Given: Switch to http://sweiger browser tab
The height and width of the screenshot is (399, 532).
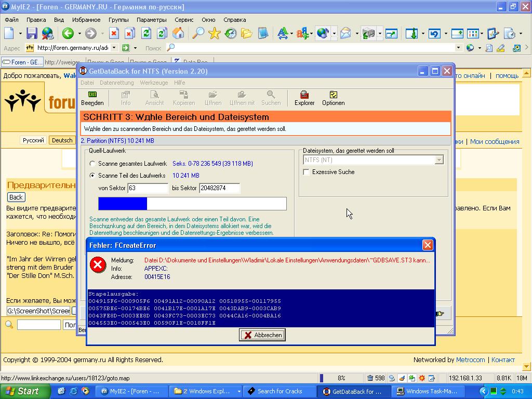Looking at the screenshot, I should click(62, 62).
